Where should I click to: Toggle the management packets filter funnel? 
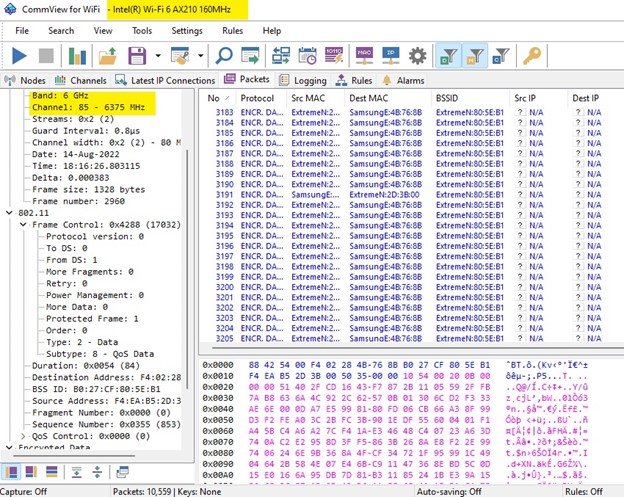(475, 56)
